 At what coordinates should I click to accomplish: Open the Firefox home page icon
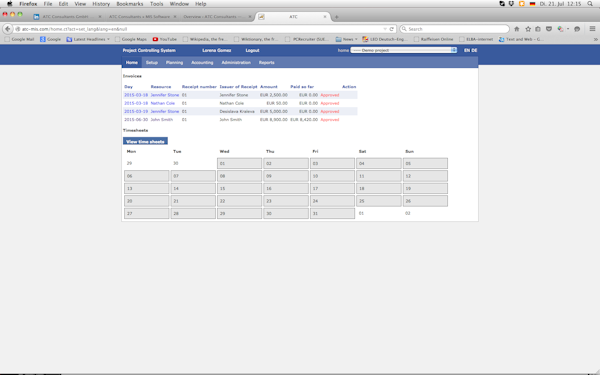[x=517, y=29]
